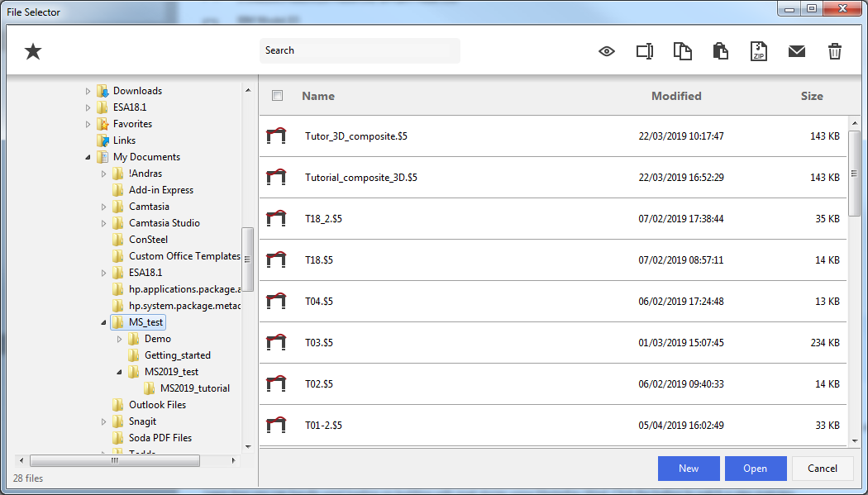Viewport: 868px width, 495px height.
Task: Collapse the MS_test folder tree node
Action: [103, 322]
